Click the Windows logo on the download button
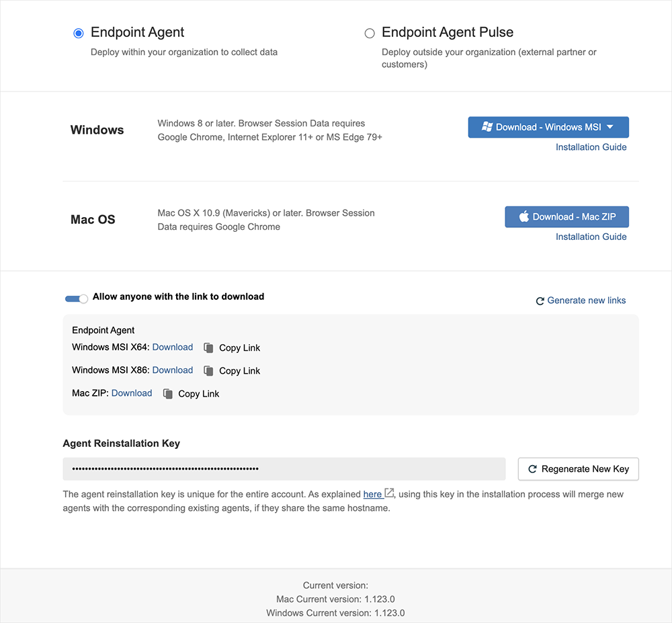Image resolution: width=672 pixels, height=623 pixels. coord(487,127)
